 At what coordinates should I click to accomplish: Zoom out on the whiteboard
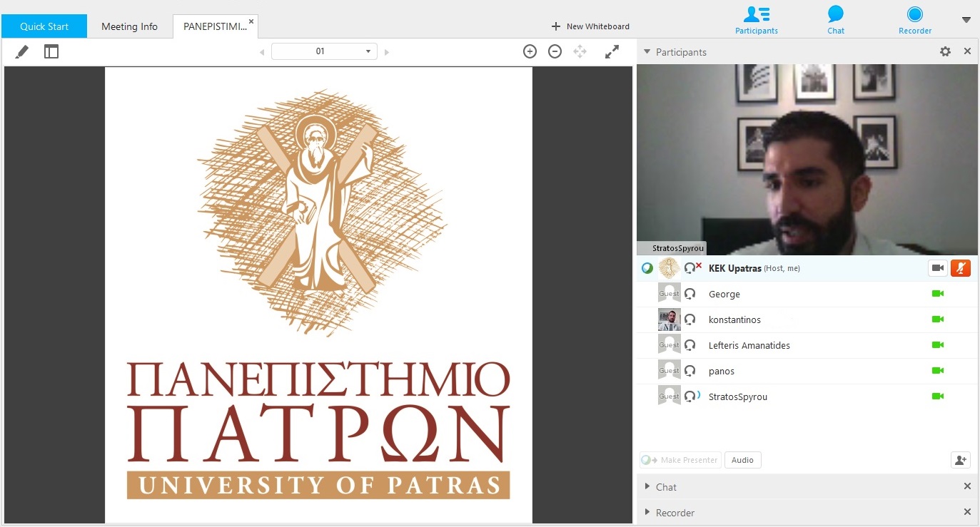(x=555, y=51)
